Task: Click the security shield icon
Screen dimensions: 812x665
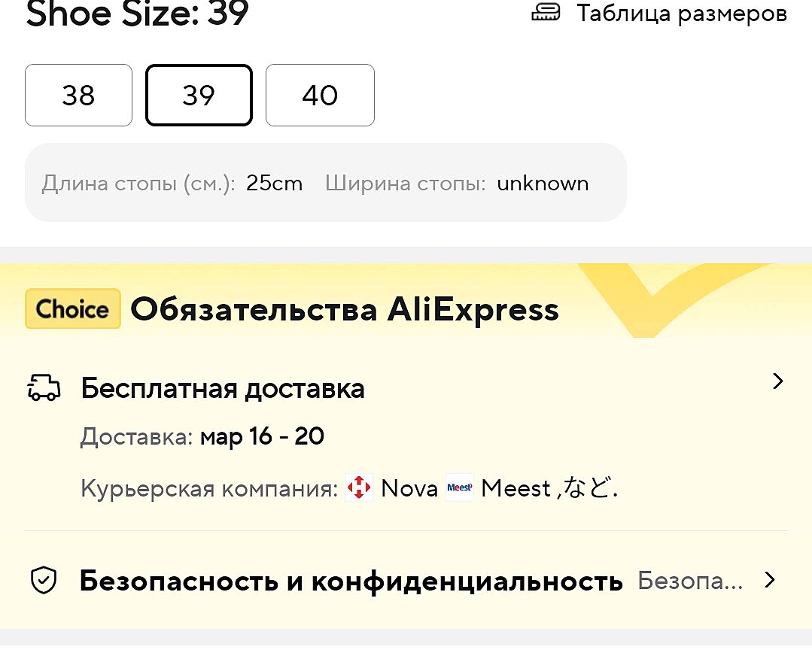Action: pyautogui.click(x=44, y=581)
